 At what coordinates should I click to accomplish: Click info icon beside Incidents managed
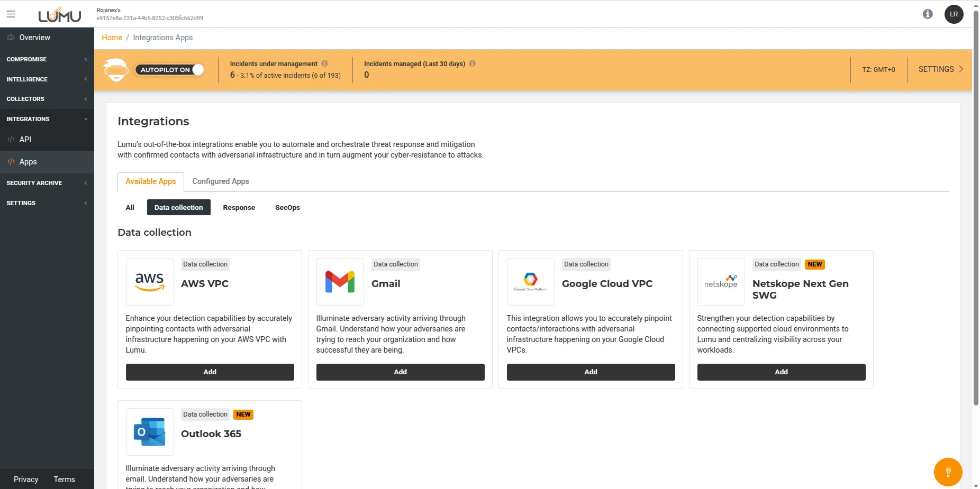[x=472, y=63]
